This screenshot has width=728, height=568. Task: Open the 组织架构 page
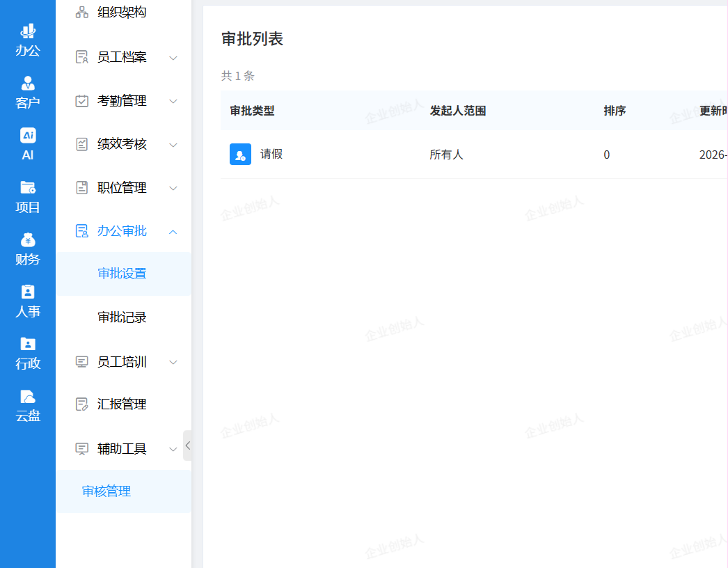coord(121,13)
